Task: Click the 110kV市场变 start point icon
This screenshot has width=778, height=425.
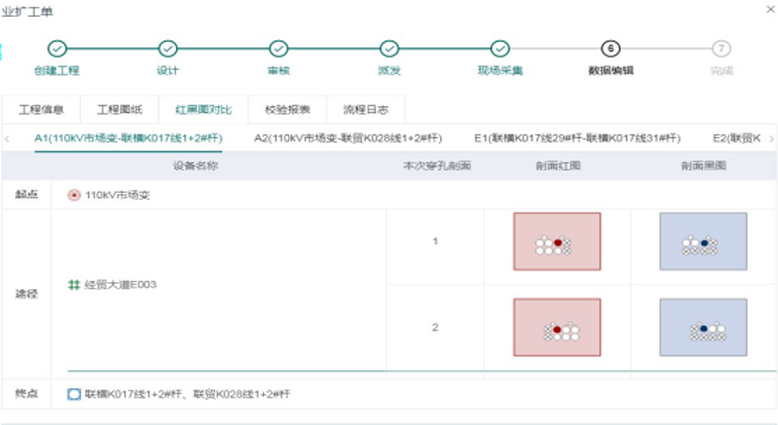Action: pyautogui.click(x=74, y=195)
